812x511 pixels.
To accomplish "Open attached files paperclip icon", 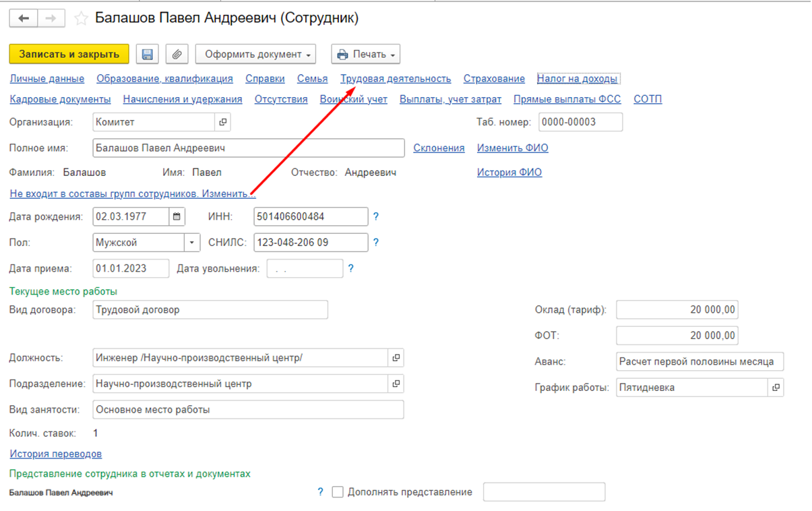I will 175,55.
